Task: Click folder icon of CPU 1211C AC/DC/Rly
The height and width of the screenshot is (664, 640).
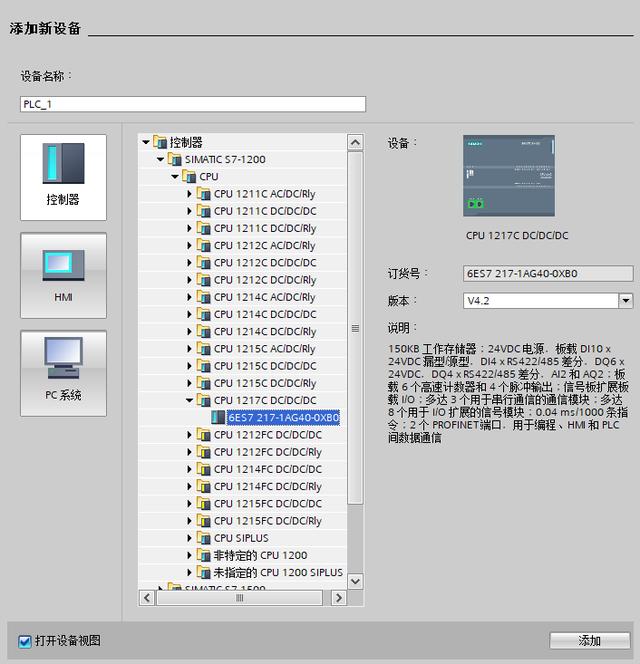Action: click(x=203, y=194)
